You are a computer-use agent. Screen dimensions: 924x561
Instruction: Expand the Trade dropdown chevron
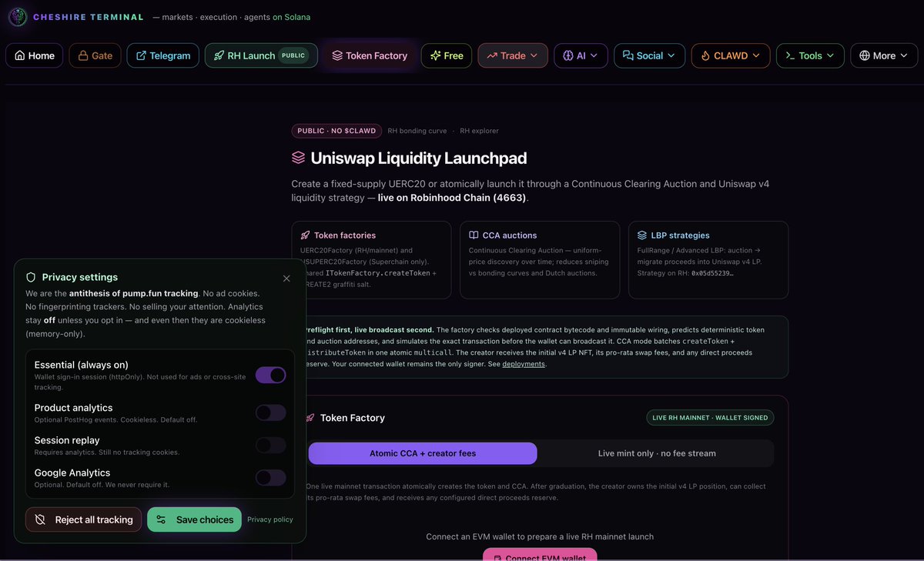[x=534, y=55]
